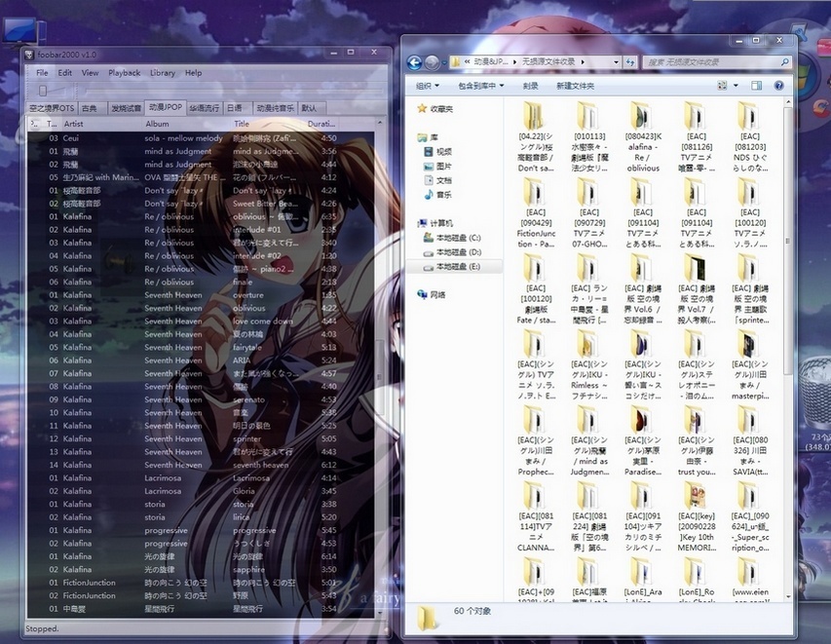Select 本地磁盘 (E:) drive

pyautogui.click(x=452, y=267)
